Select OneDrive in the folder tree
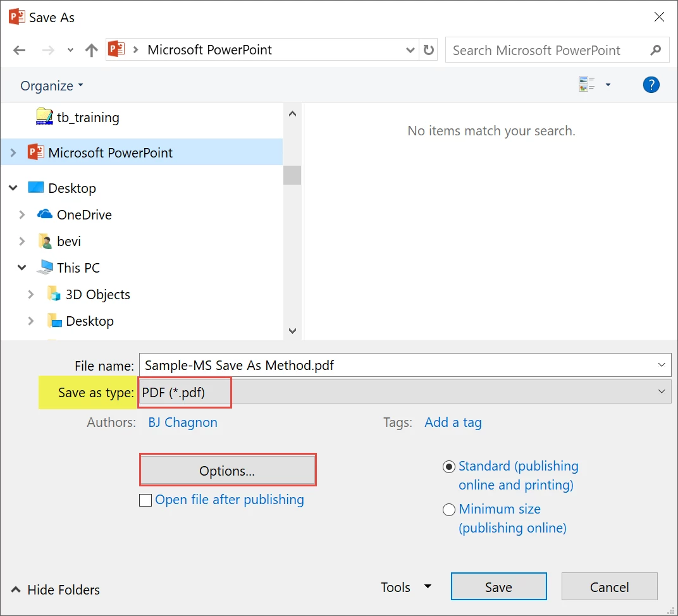Image resolution: width=678 pixels, height=616 pixels. coord(75,215)
